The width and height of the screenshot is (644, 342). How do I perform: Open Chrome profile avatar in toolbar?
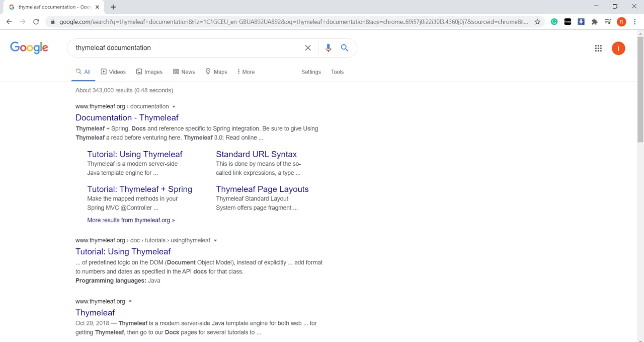point(621,22)
